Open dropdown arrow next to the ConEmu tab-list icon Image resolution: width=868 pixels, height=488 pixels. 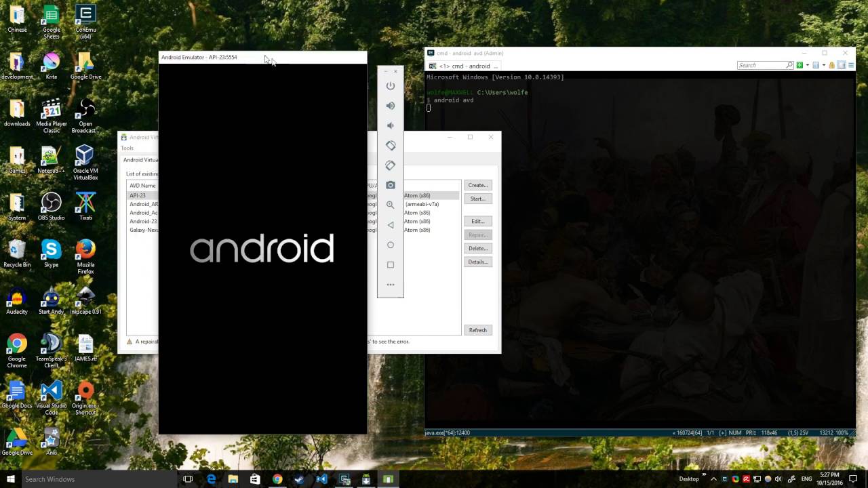pos(823,65)
